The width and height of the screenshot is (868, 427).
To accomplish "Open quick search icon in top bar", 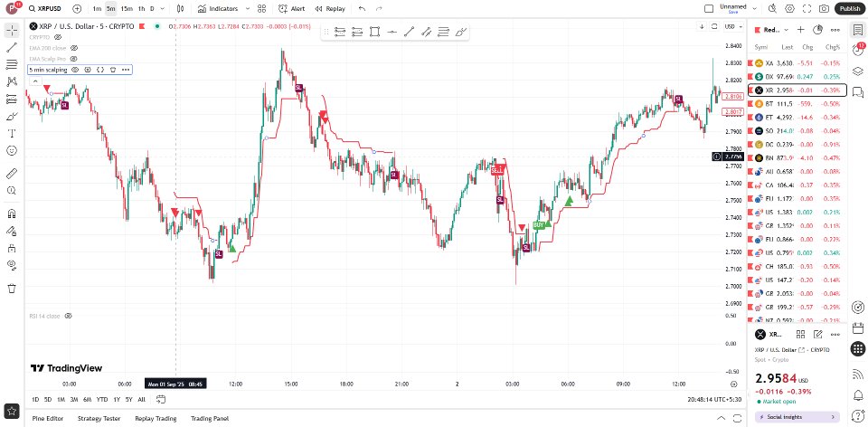I will pyautogui.click(x=773, y=9).
